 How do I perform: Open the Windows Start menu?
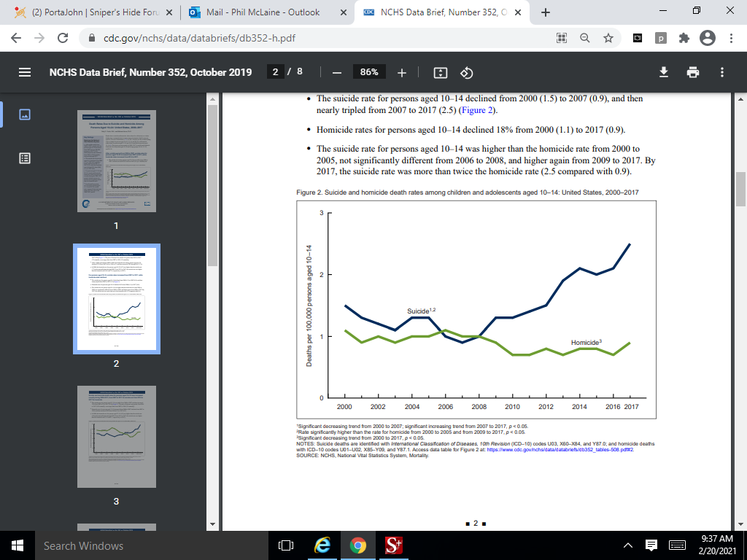(x=18, y=545)
